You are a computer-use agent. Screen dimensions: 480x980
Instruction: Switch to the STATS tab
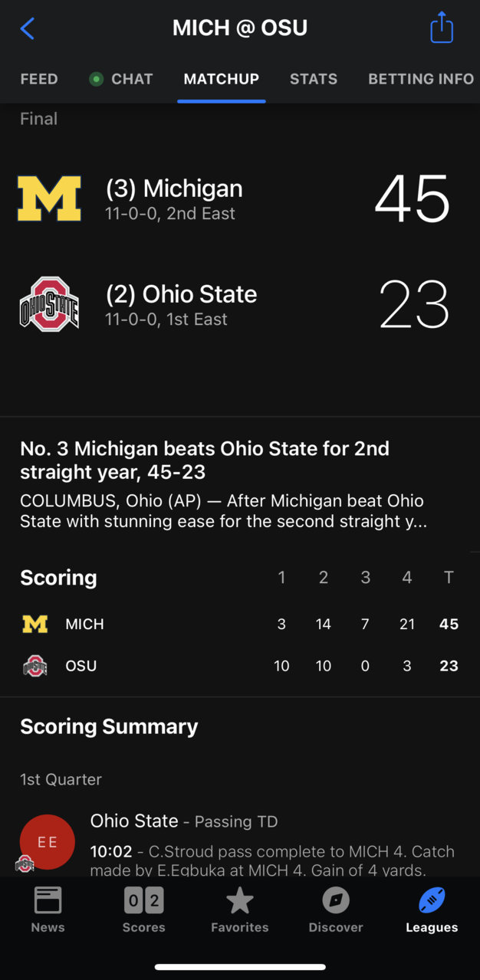[x=314, y=79]
